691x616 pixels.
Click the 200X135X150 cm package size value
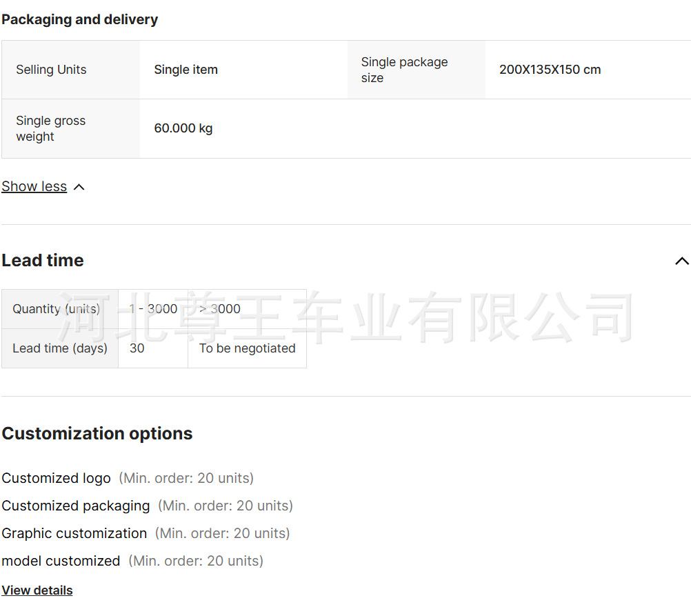(x=550, y=70)
